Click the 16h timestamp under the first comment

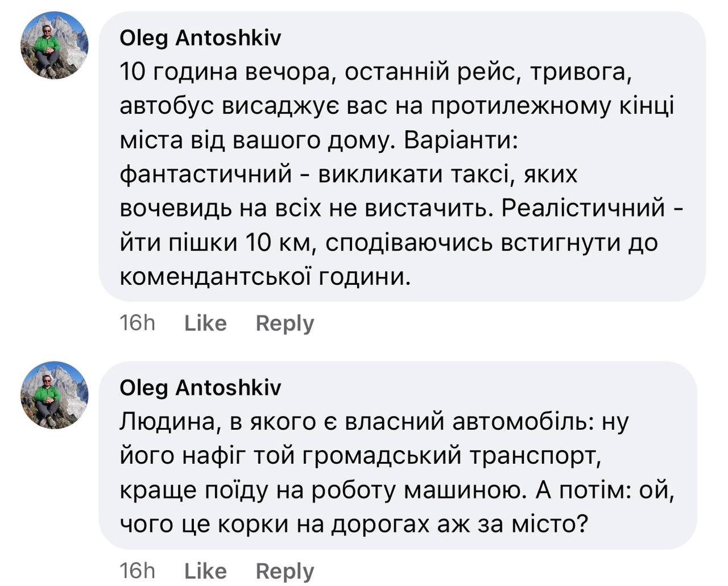tap(137, 323)
